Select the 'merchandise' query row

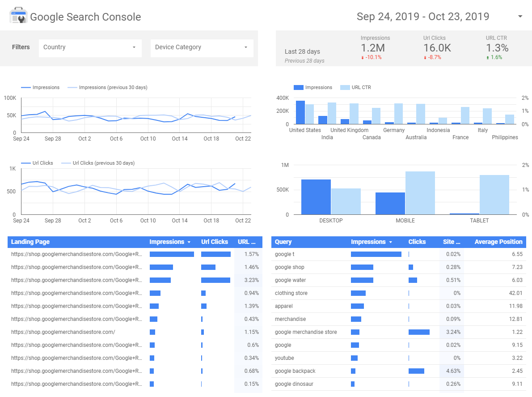click(x=399, y=319)
